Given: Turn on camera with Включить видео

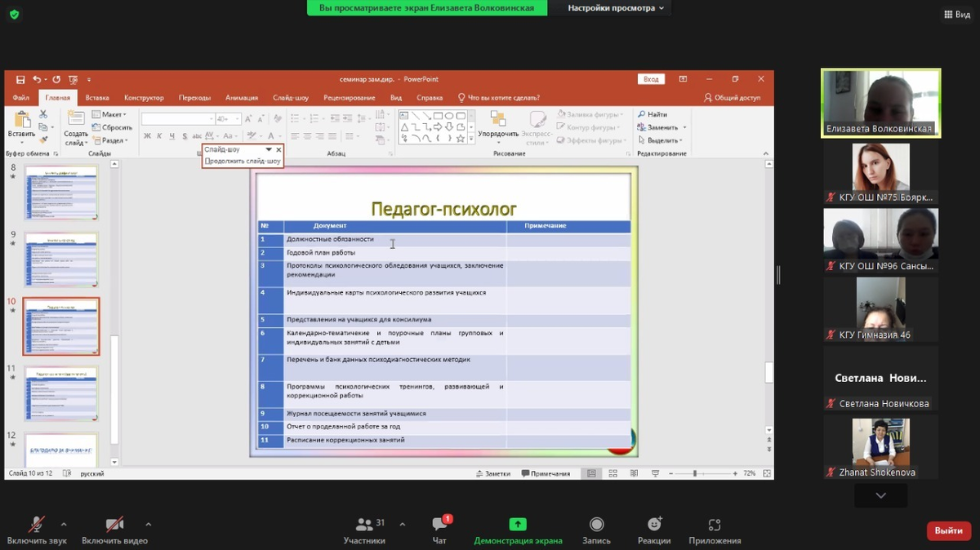Looking at the screenshot, I should point(114,526).
